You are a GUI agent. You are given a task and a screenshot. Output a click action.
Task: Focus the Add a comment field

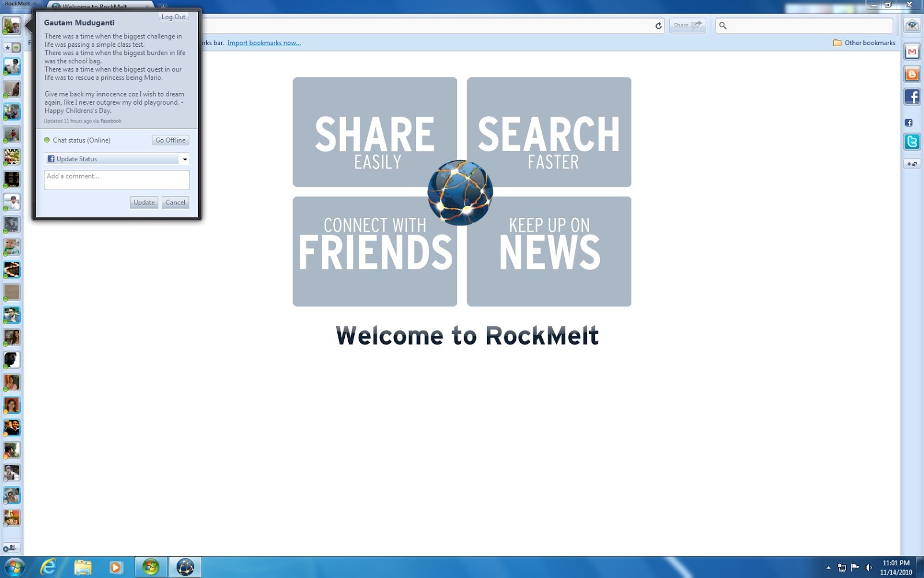coord(117,180)
